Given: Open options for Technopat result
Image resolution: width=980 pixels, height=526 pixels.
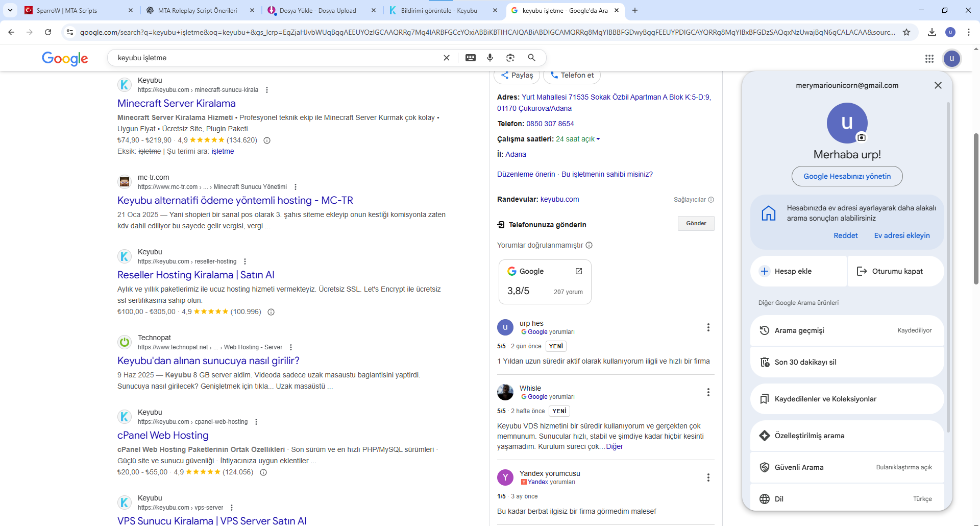Looking at the screenshot, I should point(291,347).
